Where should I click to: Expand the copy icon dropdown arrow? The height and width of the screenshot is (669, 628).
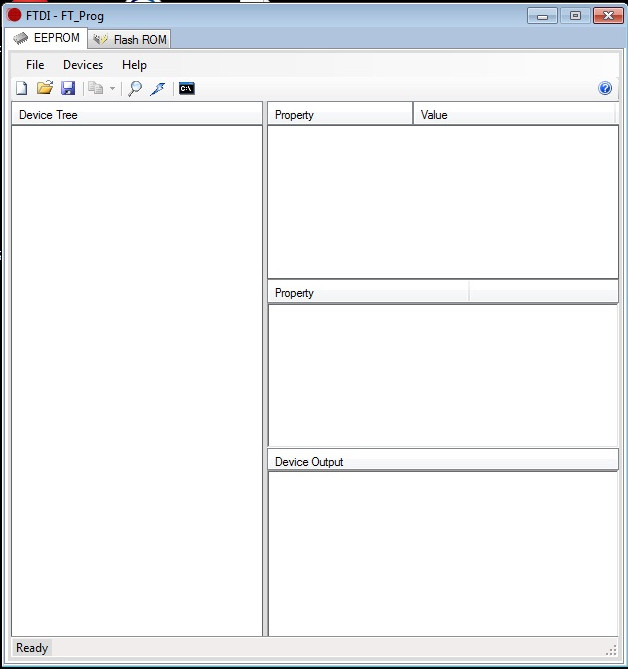click(x=113, y=89)
